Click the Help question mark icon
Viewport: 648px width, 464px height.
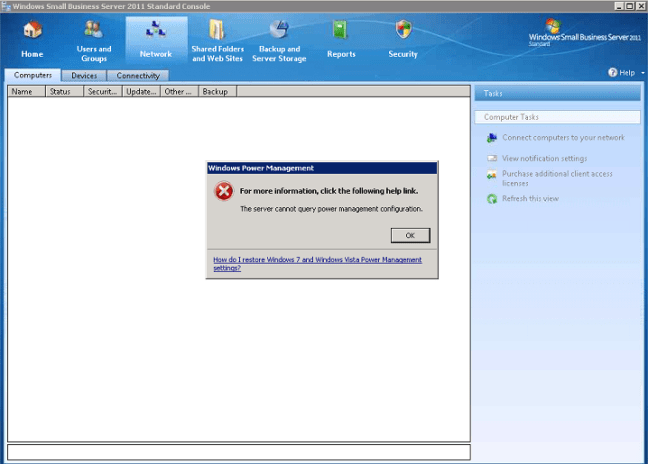point(612,72)
